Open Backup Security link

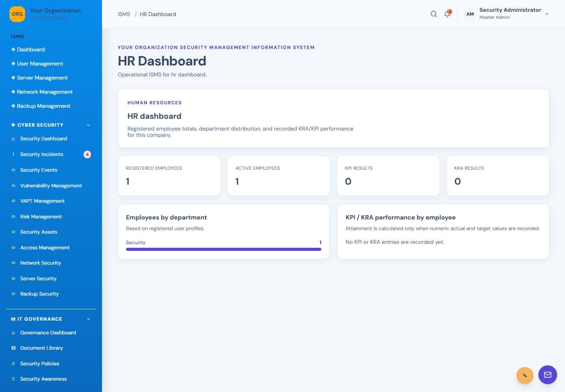coord(51,294)
